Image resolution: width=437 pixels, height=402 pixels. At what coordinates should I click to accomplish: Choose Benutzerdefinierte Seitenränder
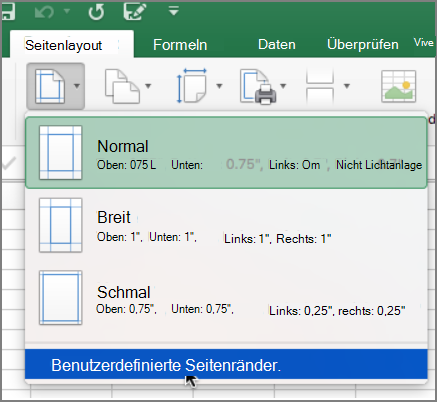(226, 365)
